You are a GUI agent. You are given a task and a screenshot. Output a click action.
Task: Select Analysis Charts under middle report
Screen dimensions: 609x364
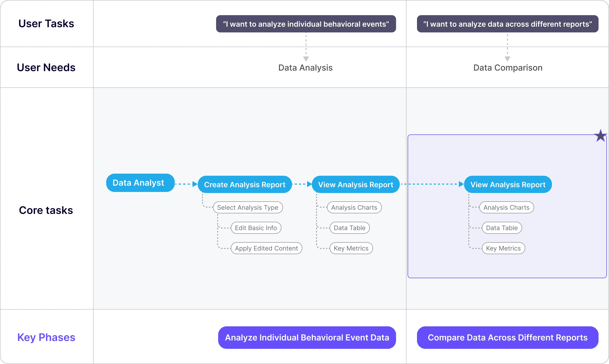coord(354,207)
